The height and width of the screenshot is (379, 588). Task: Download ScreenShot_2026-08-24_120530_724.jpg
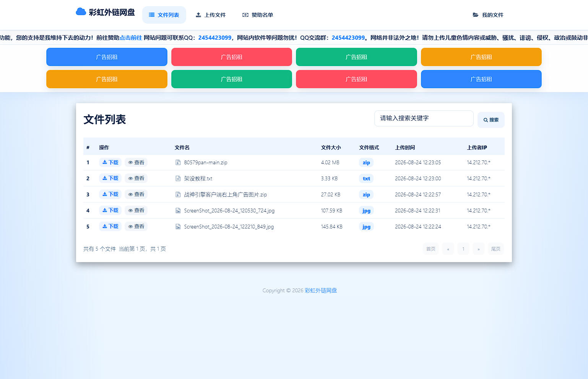[110, 210]
